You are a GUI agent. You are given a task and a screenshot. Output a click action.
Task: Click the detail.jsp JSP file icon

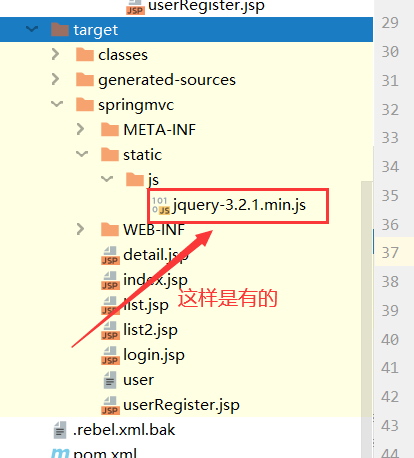point(110,255)
